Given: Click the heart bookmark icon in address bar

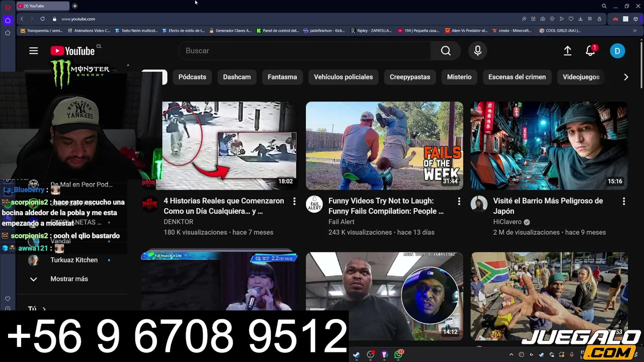Looking at the screenshot, I should point(571,19).
